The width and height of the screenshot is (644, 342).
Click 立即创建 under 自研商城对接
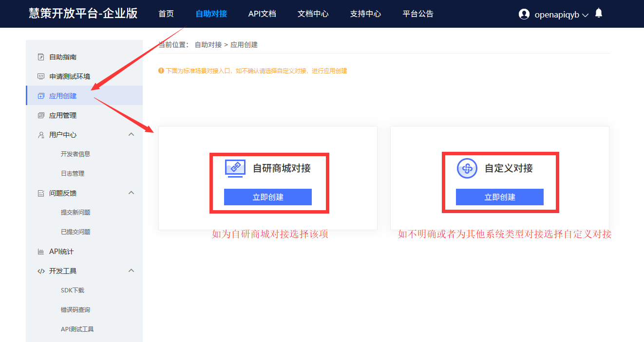(x=268, y=197)
